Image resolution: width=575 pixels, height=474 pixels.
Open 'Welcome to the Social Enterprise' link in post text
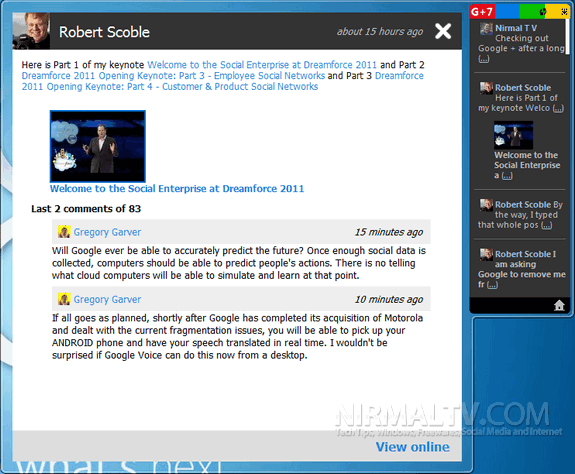point(262,65)
